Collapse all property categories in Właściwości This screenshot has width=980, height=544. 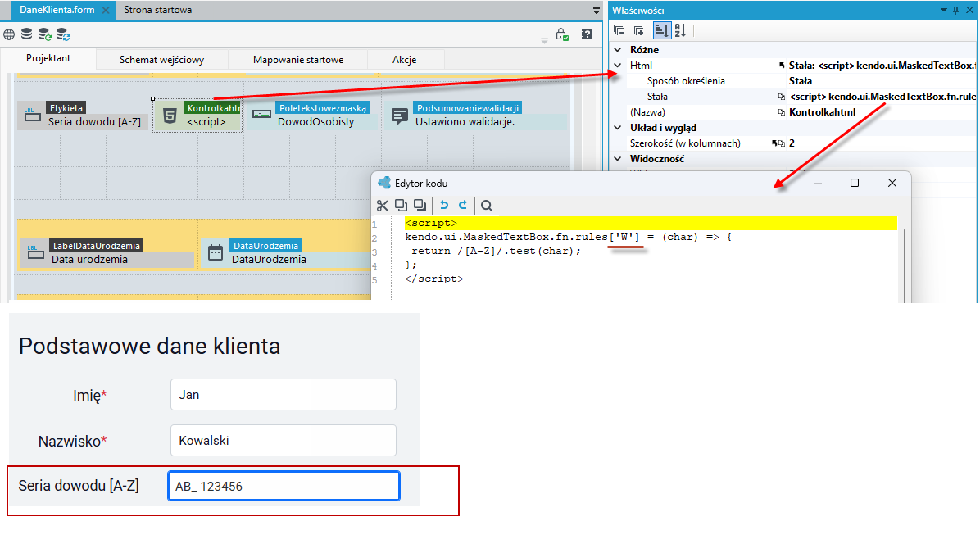619,30
